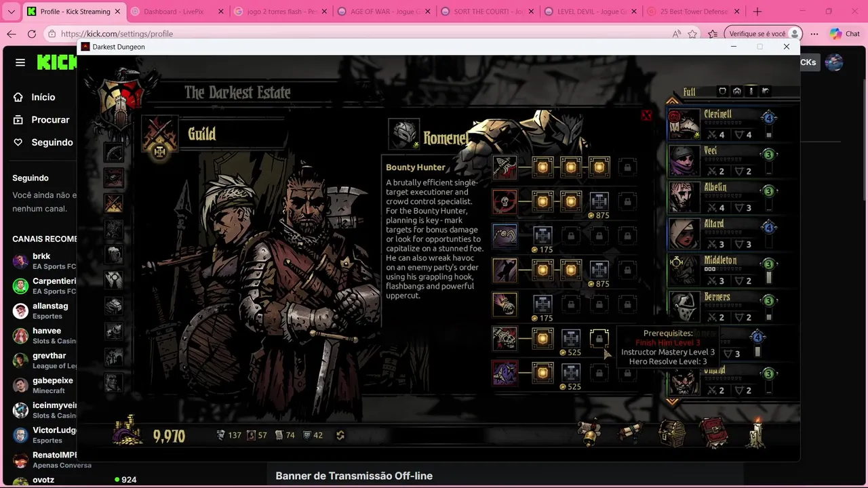This screenshot has height=488, width=868.
Task: Toggle the mask sort filter above the roster
Action: [x=736, y=91]
